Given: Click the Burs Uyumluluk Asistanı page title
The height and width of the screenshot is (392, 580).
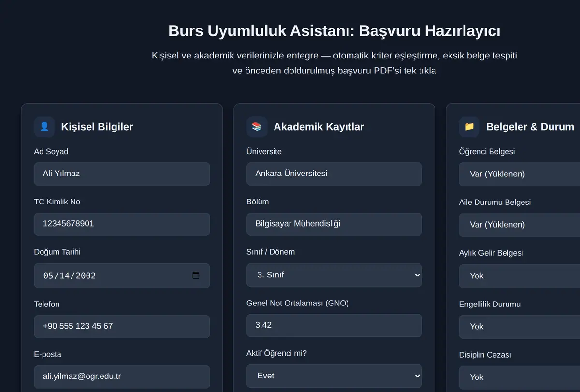Looking at the screenshot, I should coord(334,31).
